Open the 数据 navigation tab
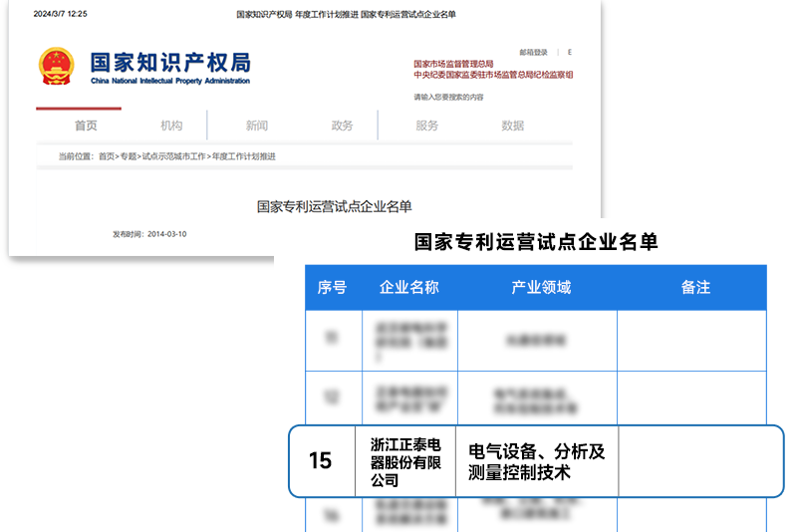This screenshot has width=799, height=532. (513, 126)
